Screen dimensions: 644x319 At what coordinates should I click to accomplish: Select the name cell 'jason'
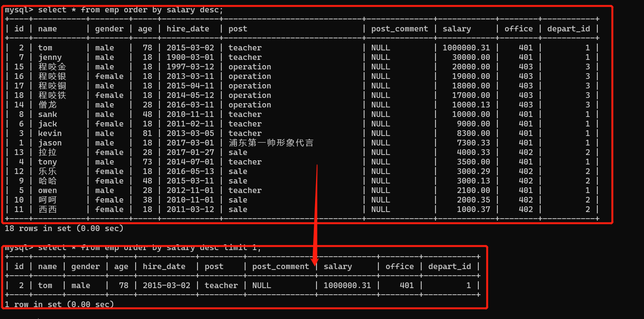point(50,143)
